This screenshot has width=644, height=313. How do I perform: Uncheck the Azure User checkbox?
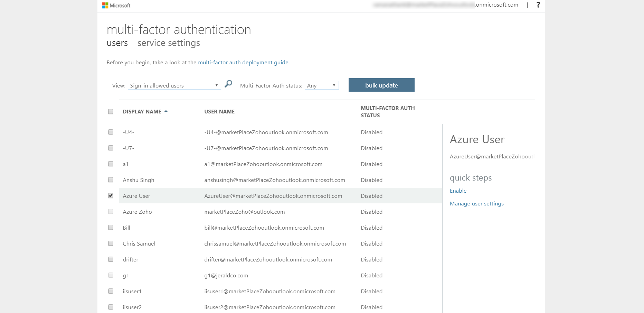pyautogui.click(x=111, y=196)
